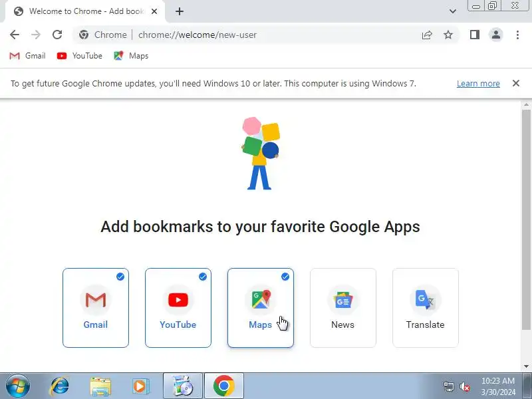Open Gmail bookmark in bookmarks bar
532x399 pixels.
pyautogui.click(x=27, y=56)
